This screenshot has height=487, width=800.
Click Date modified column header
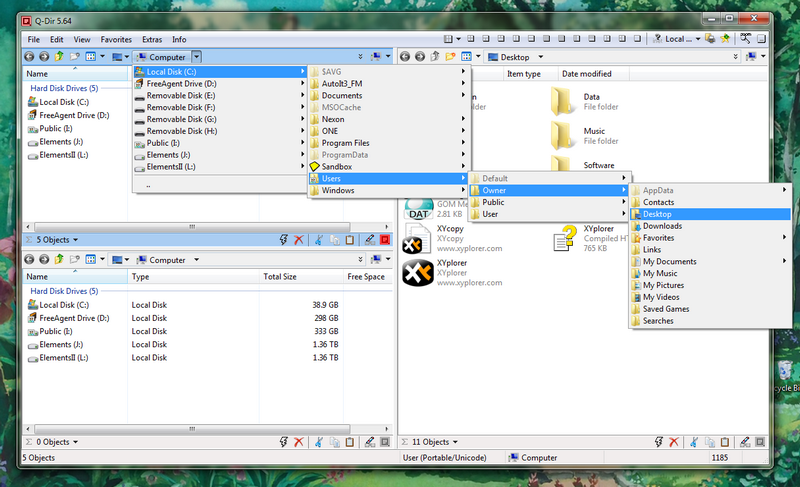(x=587, y=74)
